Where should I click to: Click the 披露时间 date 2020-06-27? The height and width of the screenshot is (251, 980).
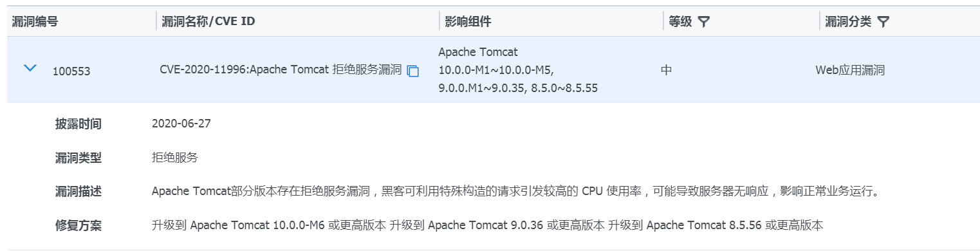(181, 124)
